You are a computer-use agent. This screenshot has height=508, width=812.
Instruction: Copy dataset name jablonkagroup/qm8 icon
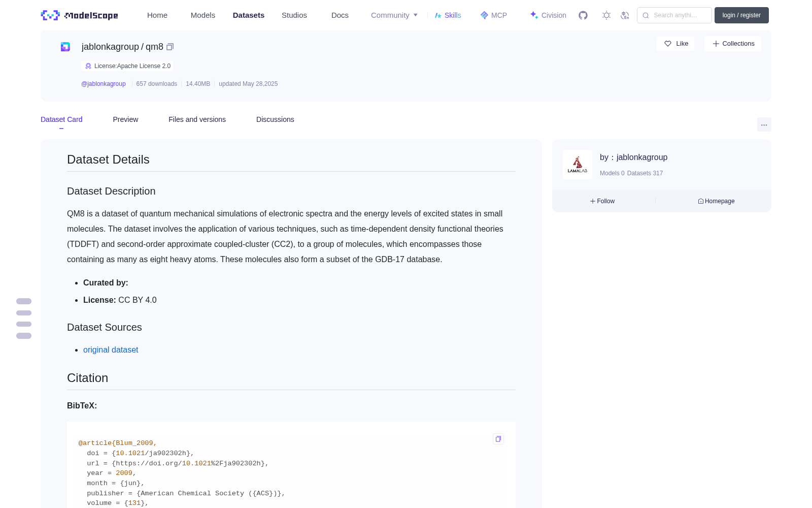pos(170,47)
